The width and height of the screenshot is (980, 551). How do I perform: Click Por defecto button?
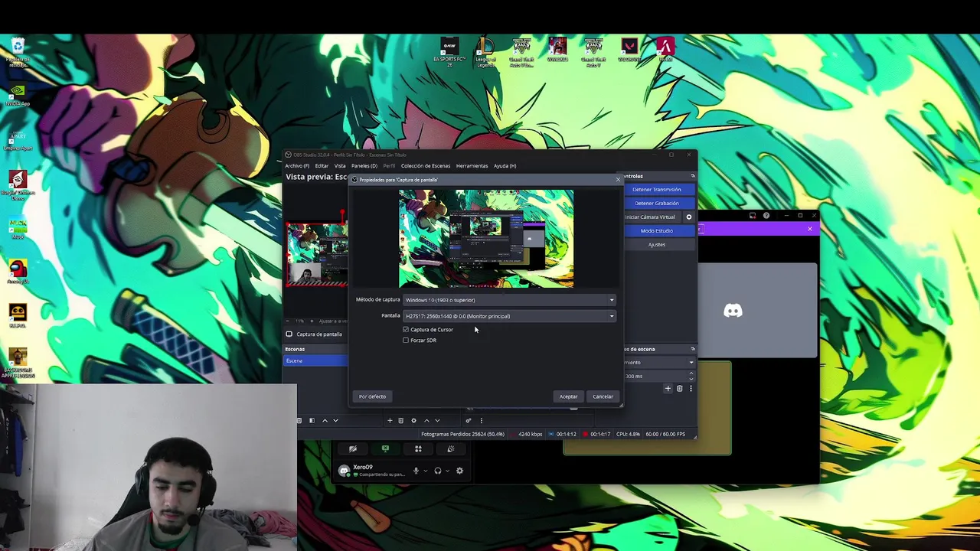click(x=372, y=396)
